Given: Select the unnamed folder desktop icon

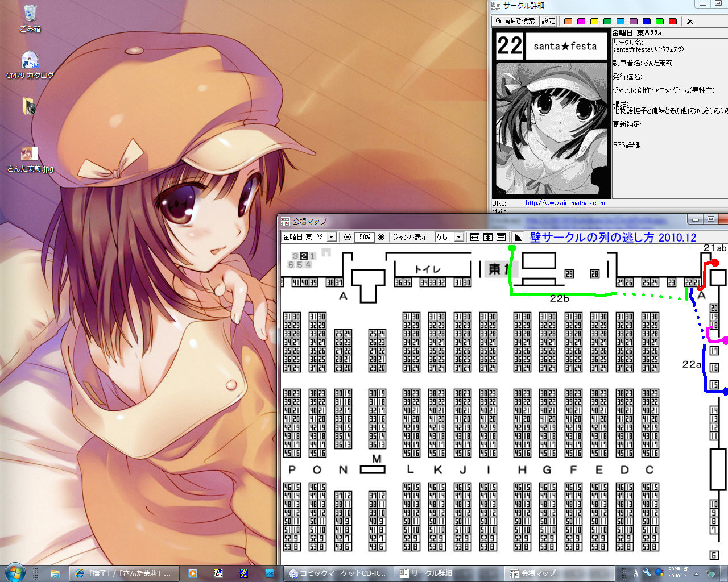Looking at the screenshot, I should 30,106.
